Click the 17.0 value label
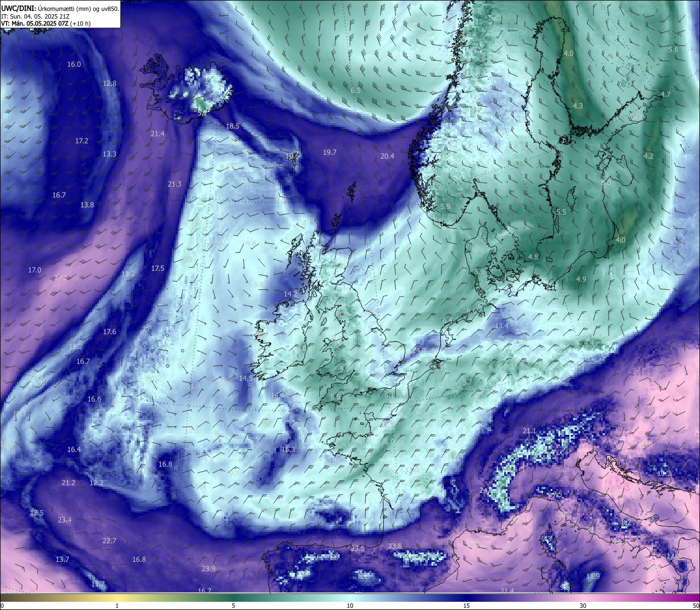 (x=34, y=270)
